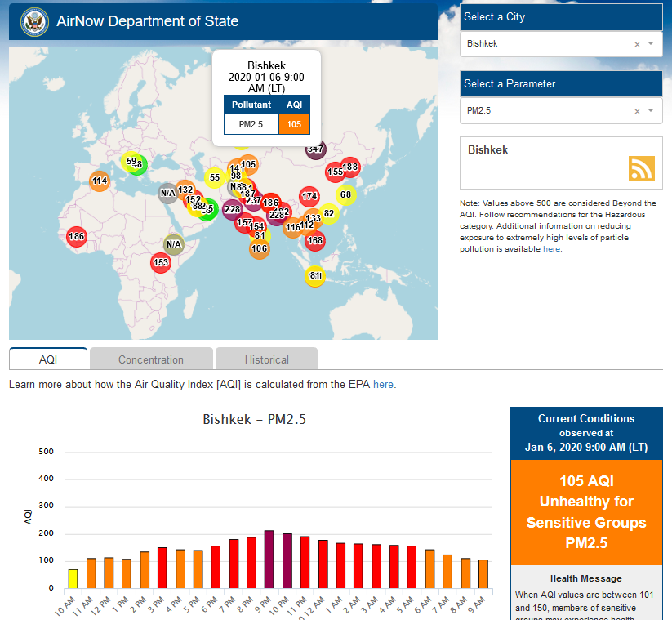Screen dimensions: 672x620
Task: Click the orange 105 AQI cell in popup
Action: pos(294,125)
